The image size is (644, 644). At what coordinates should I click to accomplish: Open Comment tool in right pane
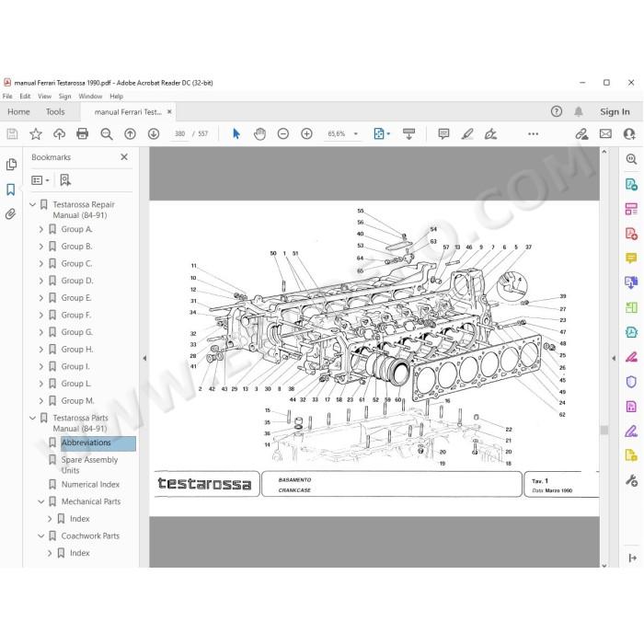(x=631, y=259)
